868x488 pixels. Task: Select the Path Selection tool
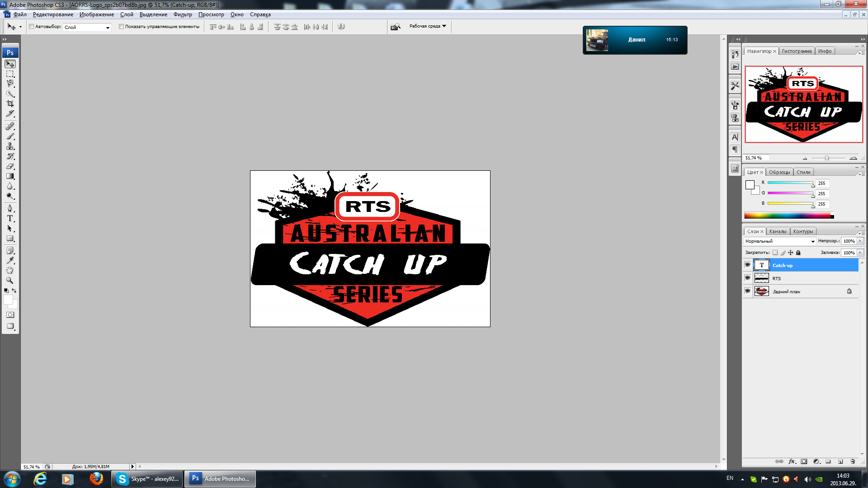pos(10,228)
